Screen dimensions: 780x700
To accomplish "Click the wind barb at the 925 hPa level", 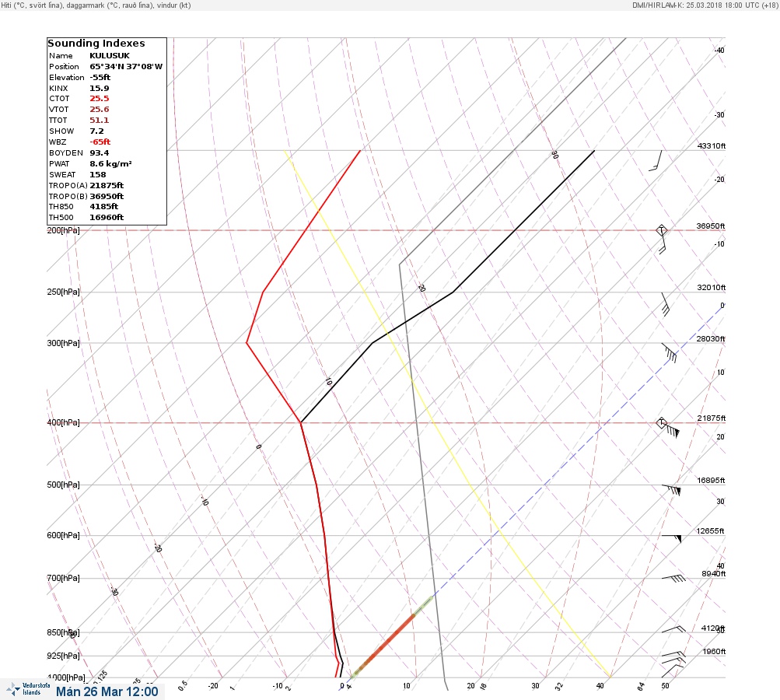I will pyautogui.click(x=673, y=655).
